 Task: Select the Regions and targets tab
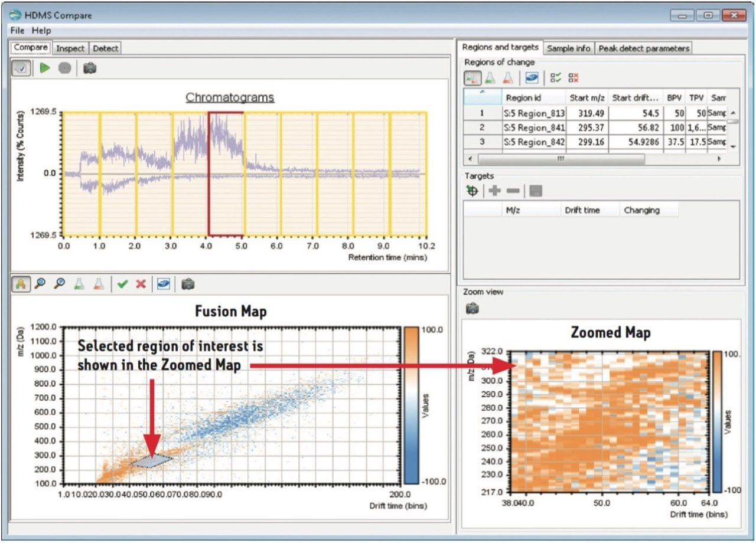coord(500,47)
